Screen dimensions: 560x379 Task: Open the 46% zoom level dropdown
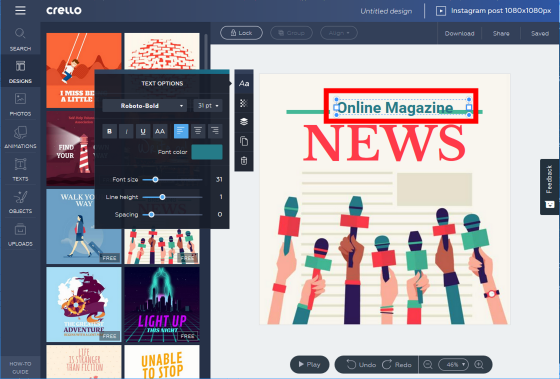[453, 364]
